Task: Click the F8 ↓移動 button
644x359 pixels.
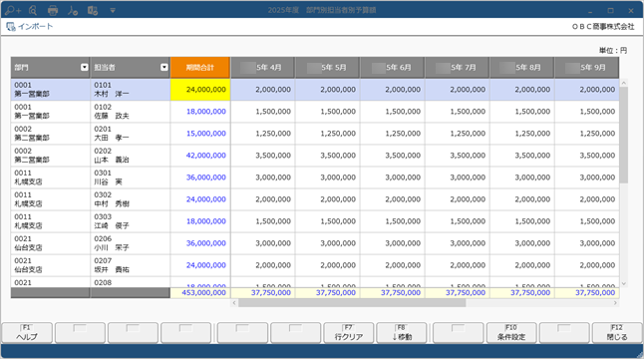Action: coord(402,333)
